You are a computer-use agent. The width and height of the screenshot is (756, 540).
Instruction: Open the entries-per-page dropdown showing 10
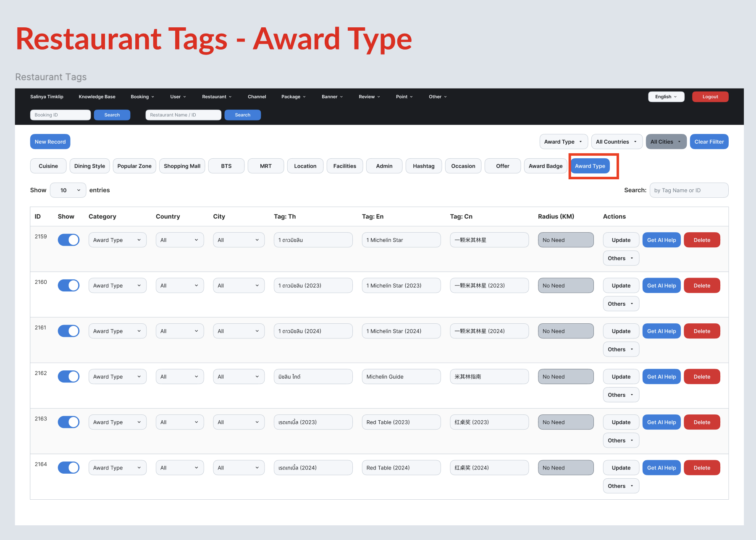click(x=68, y=190)
